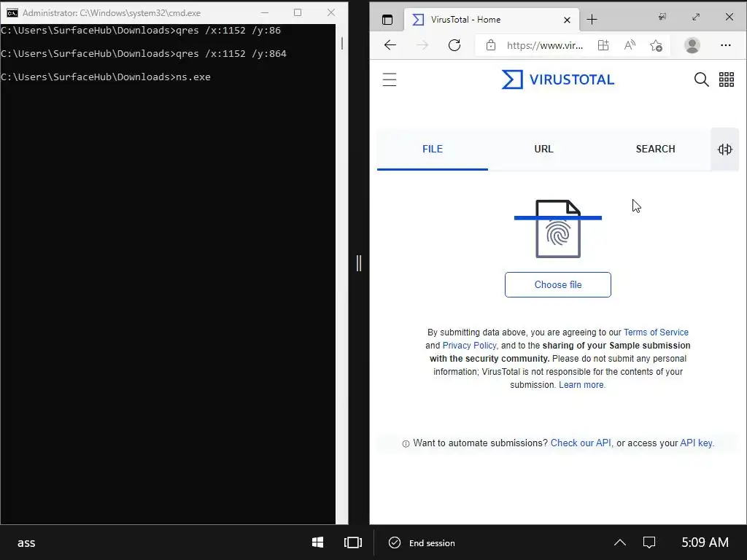Click the split view divider handle
This screenshot has height=560, width=747.
[x=359, y=262]
